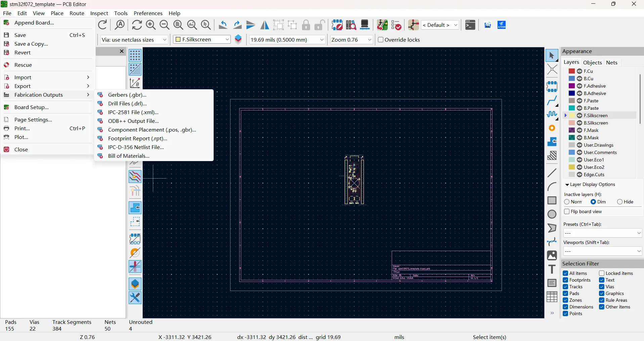The height and width of the screenshot is (341, 644).
Task: Open the Scripting Console icon
Action: pos(470,25)
